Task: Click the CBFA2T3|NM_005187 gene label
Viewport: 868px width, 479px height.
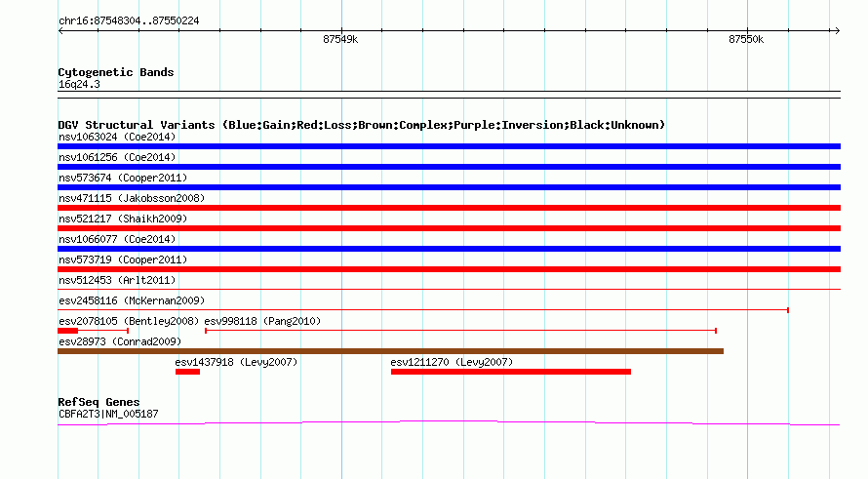Action: 108,414
